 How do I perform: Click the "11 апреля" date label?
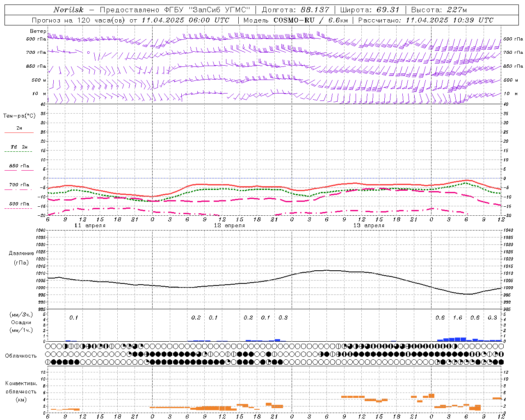point(90,226)
